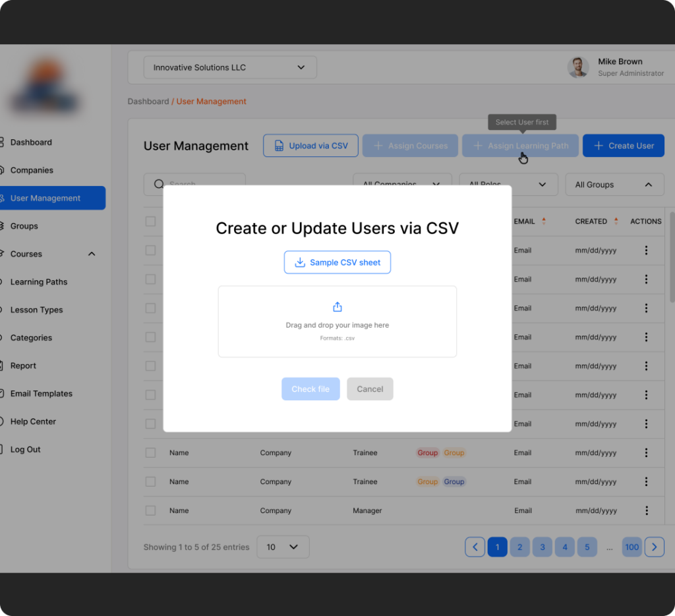Open the actions menu for the seventh row
The height and width of the screenshot is (616, 675).
(x=646, y=424)
